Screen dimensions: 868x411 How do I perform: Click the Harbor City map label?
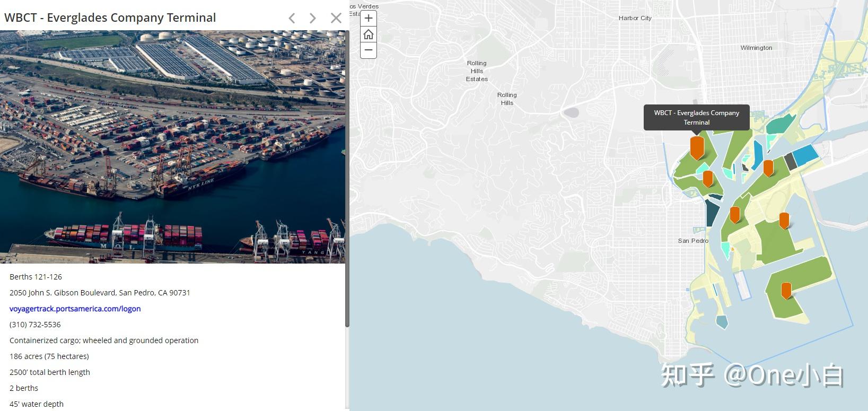point(635,18)
